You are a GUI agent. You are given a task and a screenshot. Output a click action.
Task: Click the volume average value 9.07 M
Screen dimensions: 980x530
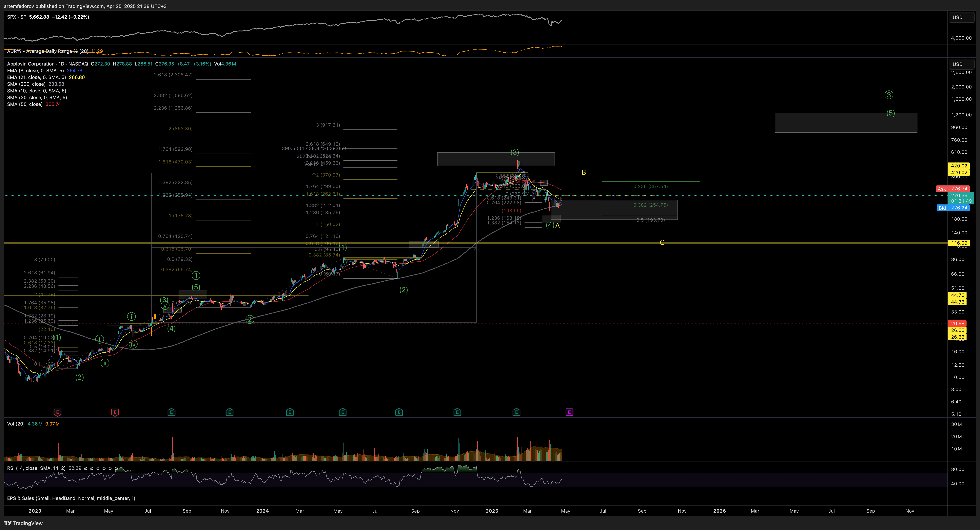pyautogui.click(x=52, y=424)
